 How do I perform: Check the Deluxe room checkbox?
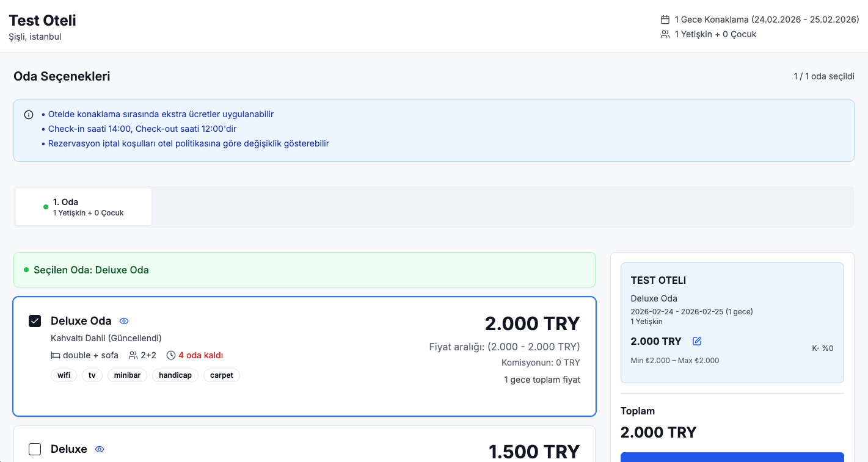click(x=35, y=449)
